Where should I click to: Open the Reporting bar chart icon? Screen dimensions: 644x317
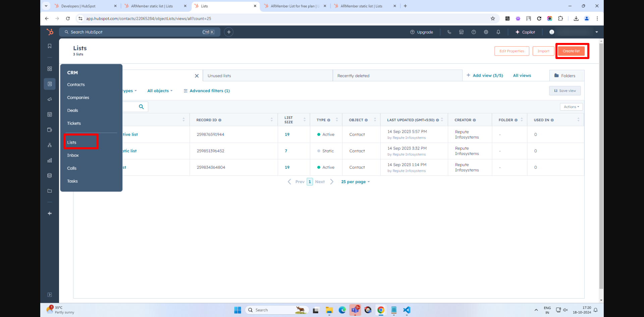point(50,160)
